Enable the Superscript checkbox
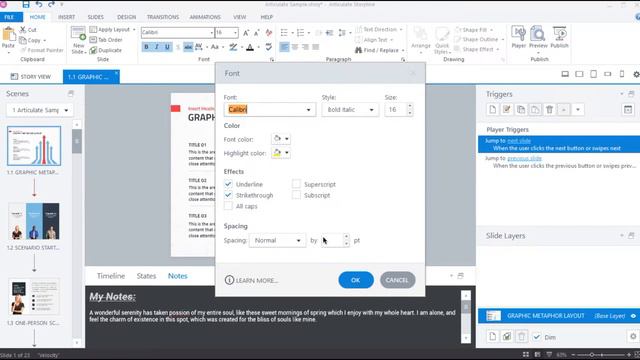 click(296, 184)
